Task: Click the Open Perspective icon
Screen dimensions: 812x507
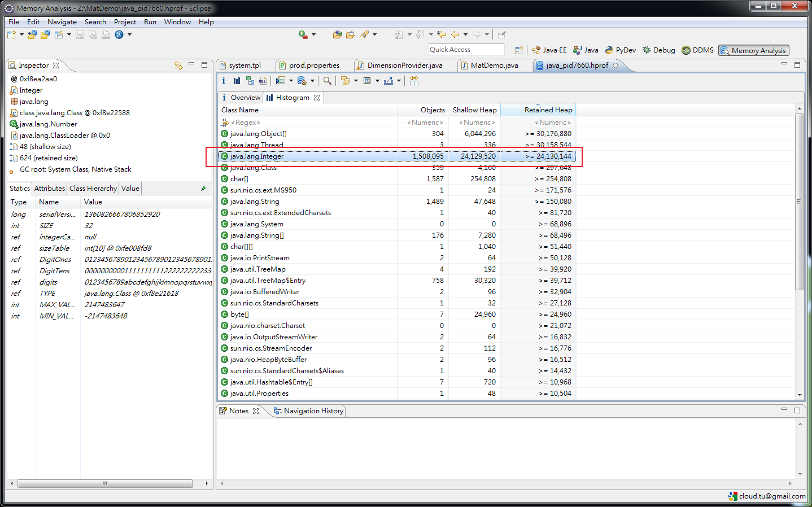Action: (519, 50)
